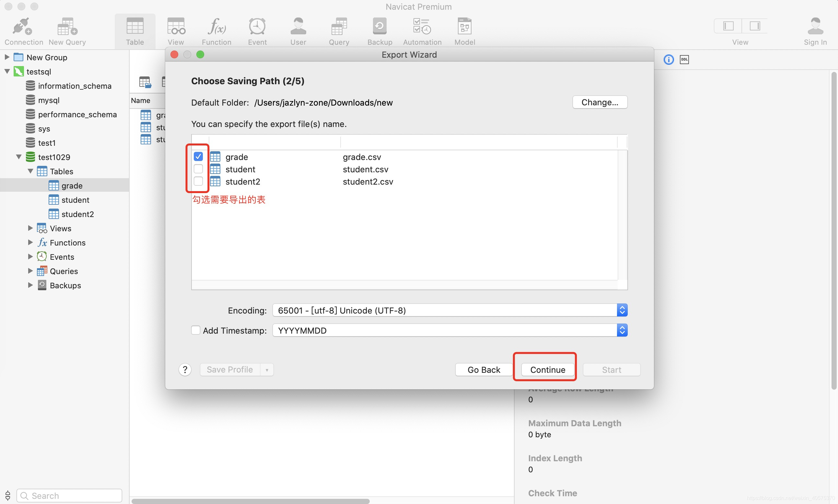Collapse the test1029 database node
The image size is (838, 504).
[19, 157]
